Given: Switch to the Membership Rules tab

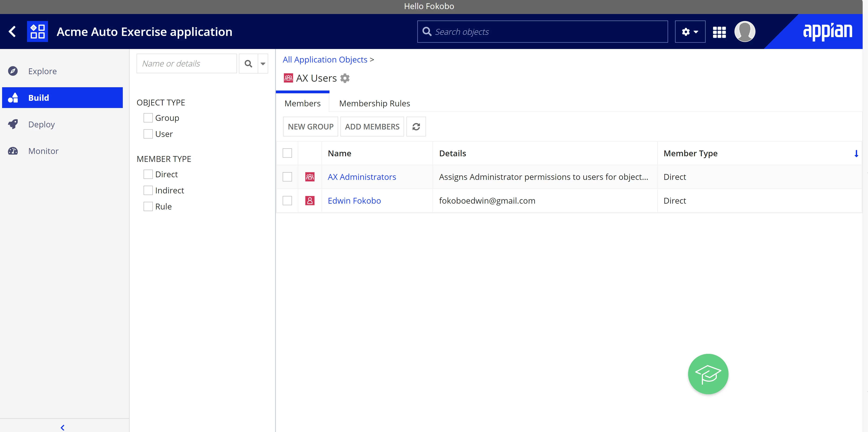Looking at the screenshot, I should (374, 103).
